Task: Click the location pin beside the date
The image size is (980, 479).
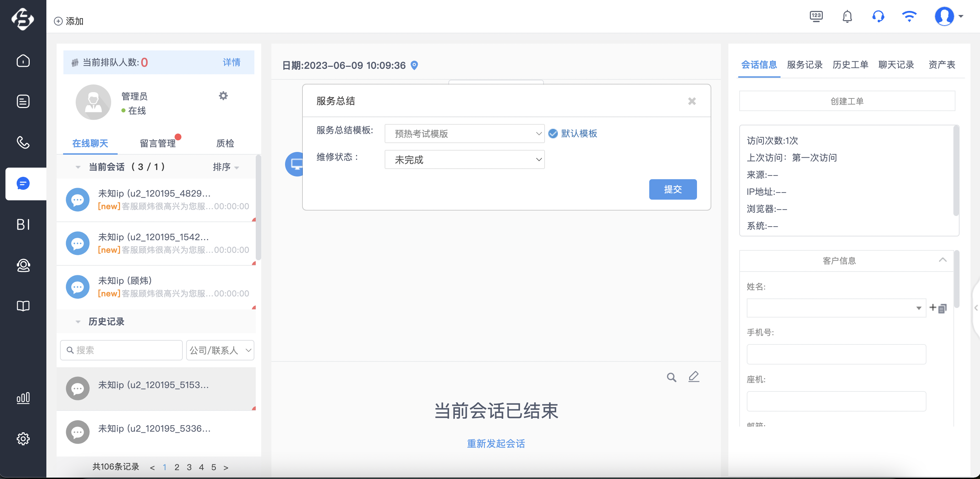Action: 415,65
